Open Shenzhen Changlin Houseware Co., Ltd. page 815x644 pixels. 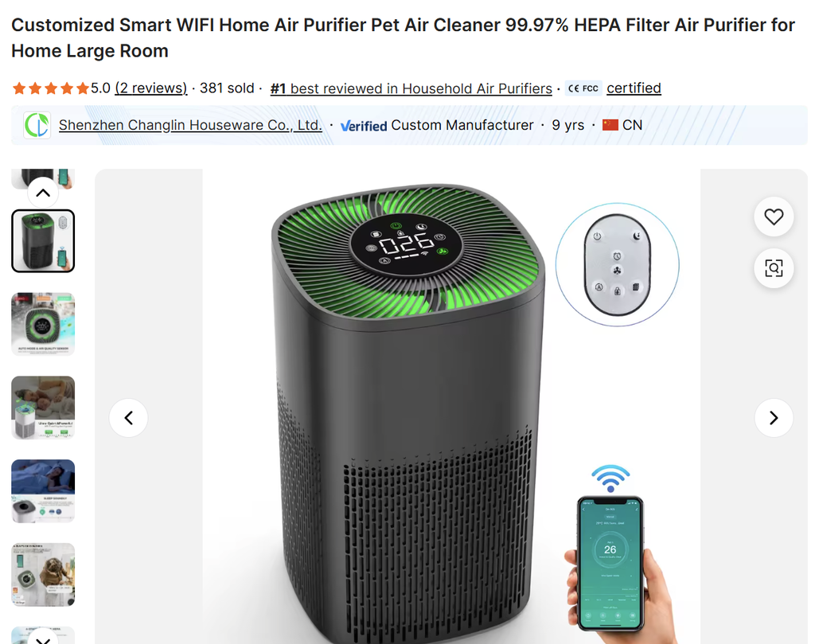(190, 125)
